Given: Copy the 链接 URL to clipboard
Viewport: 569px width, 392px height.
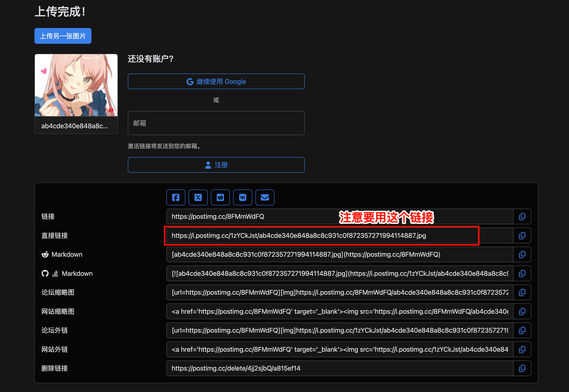Looking at the screenshot, I should (522, 216).
